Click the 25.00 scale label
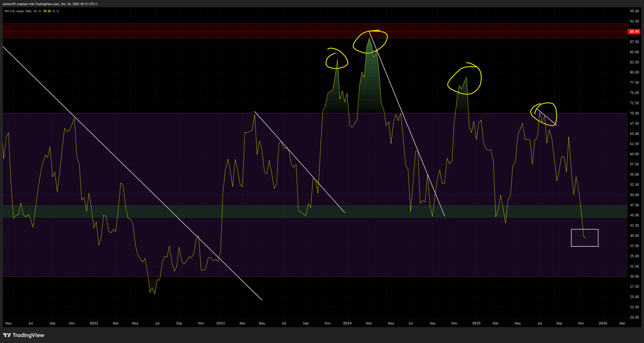644x343 pixels. point(634,297)
